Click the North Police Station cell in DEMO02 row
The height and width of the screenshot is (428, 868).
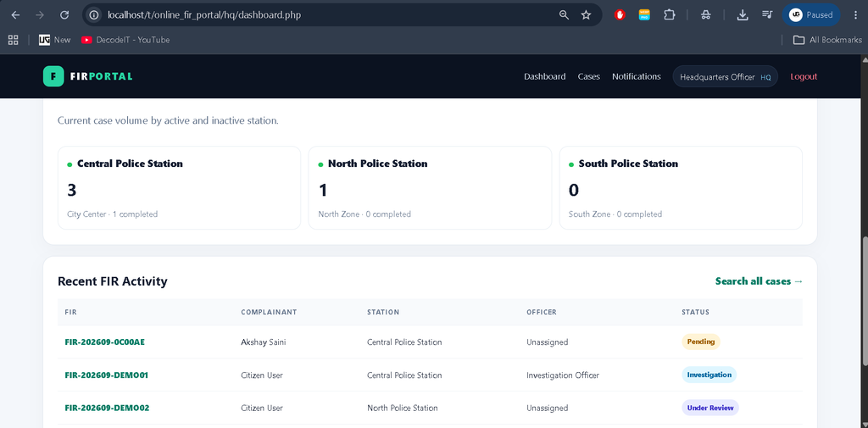point(403,408)
